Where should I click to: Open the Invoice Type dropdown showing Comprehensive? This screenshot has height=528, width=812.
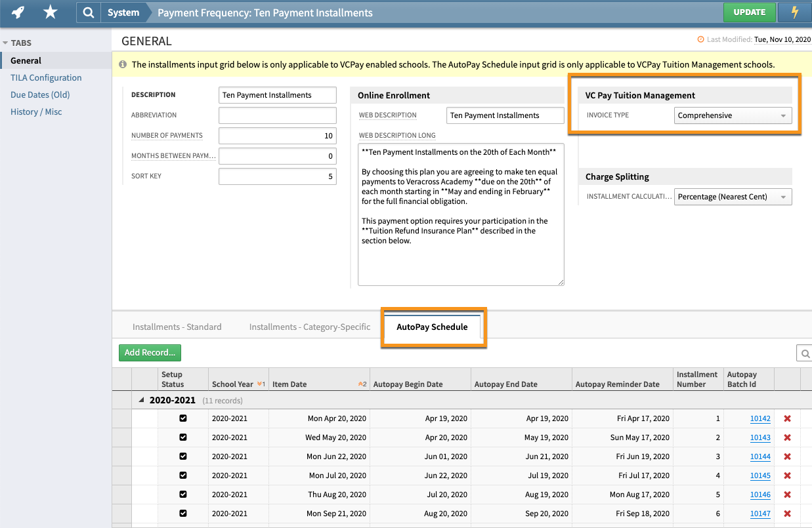pos(733,115)
